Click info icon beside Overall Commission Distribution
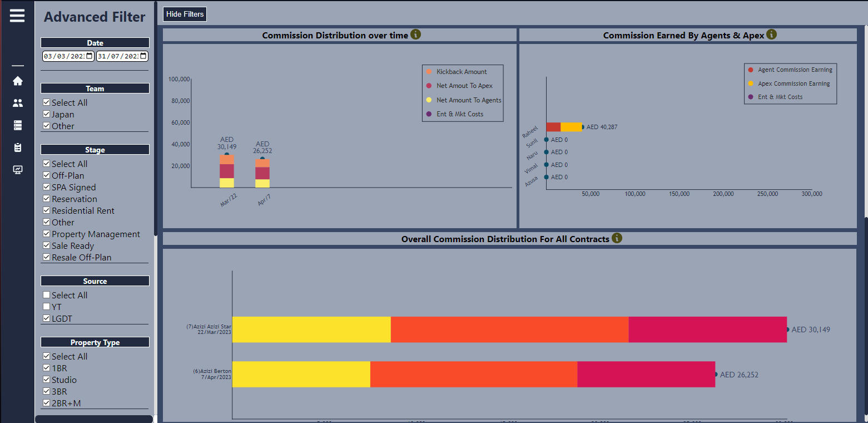This screenshot has width=868, height=423. click(617, 238)
